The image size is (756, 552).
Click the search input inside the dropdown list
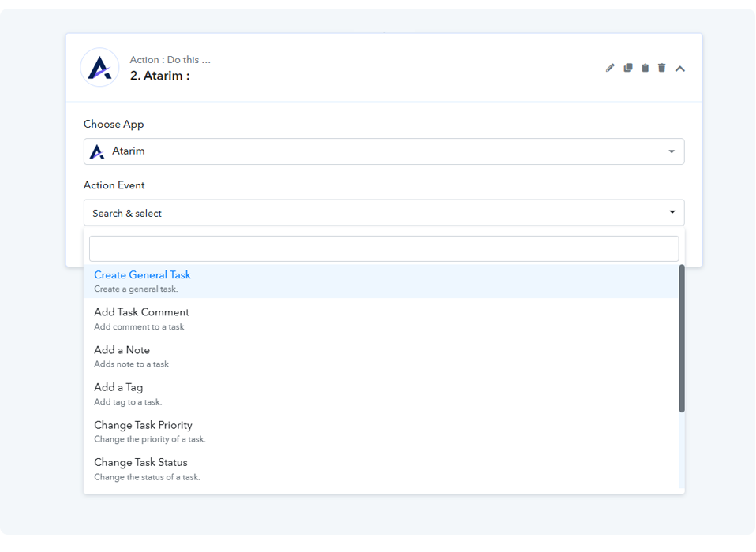(x=384, y=248)
